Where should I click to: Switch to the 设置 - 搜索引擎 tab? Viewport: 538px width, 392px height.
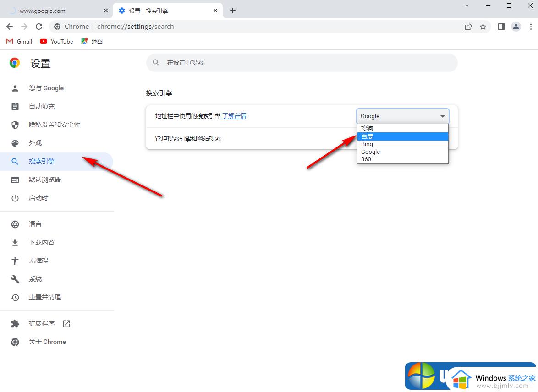click(167, 11)
